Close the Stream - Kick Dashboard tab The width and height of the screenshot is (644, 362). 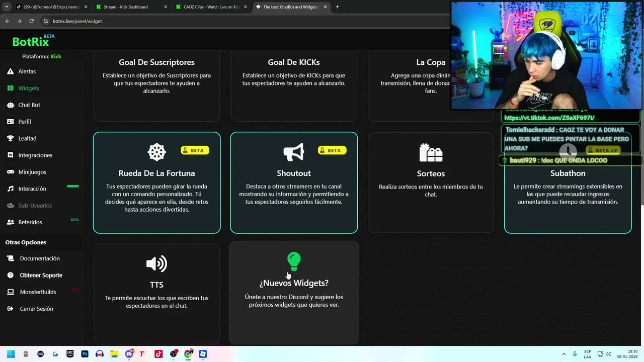click(x=166, y=7)
